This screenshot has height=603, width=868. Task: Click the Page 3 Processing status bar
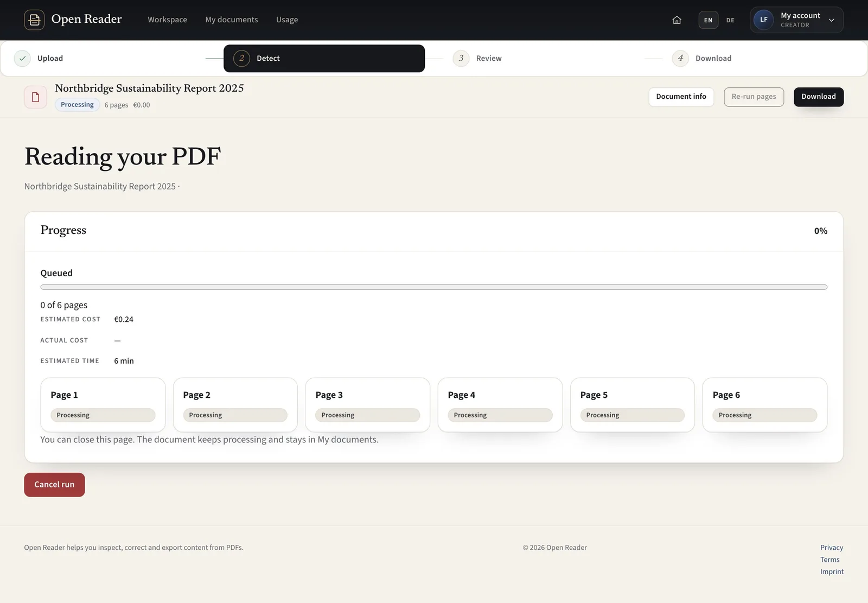[x=367, y=415]
